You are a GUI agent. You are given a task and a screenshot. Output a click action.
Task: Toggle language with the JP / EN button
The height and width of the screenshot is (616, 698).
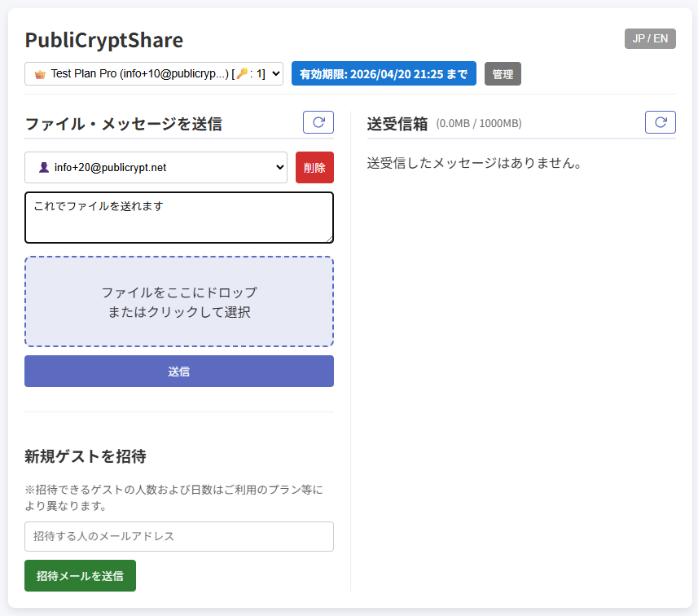(650, 38)
